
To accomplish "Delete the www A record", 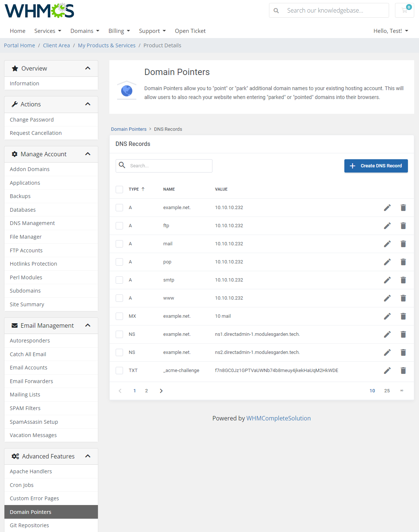I will [403, 298].
